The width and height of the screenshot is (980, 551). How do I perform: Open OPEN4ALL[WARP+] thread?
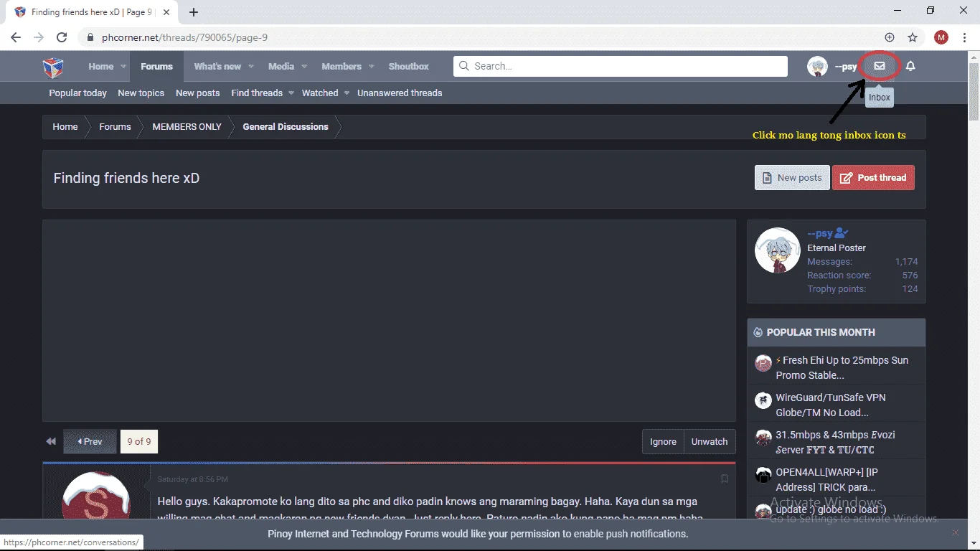coord(826,479)
